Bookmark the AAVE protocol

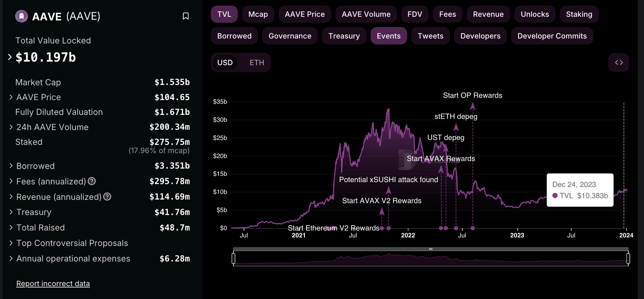pyautogui.click(x=186, y=16)
